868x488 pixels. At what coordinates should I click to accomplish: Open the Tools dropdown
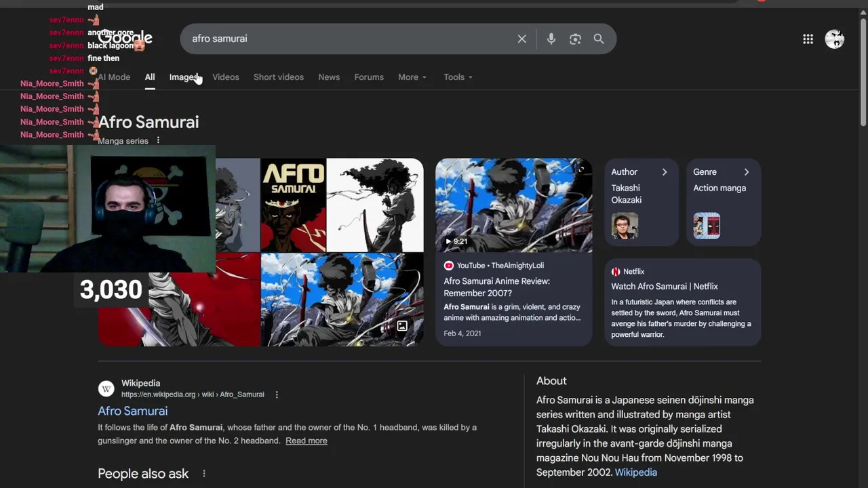pyautogui.click(x=458, y=77)
